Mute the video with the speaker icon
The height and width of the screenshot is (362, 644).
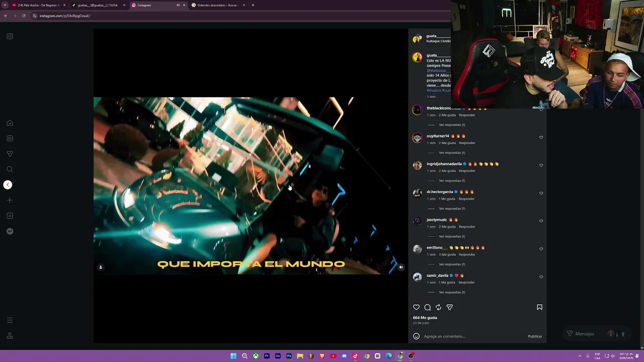[x=401, y=267]
